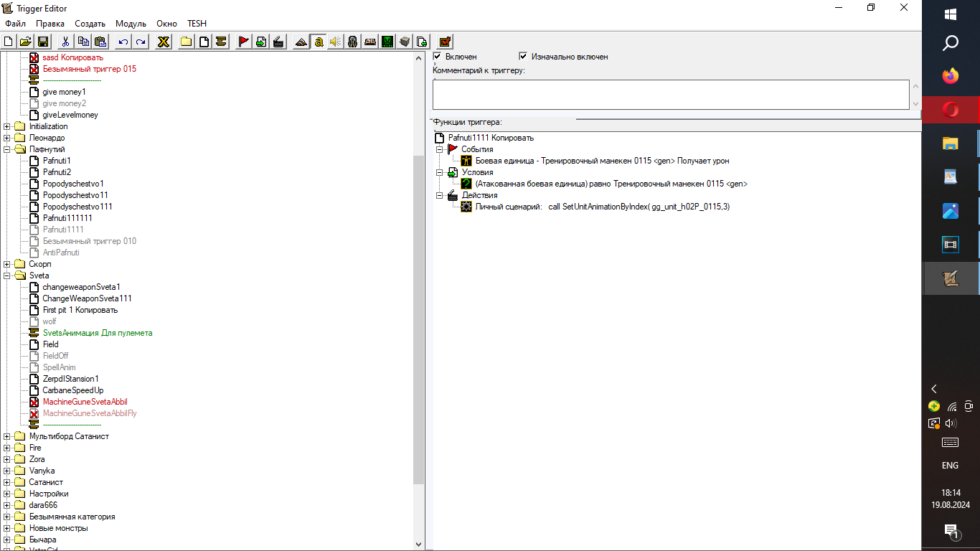Expand the Мультиборд Сатанист category
Screen dimensions: 980x551
pos(7,436)
